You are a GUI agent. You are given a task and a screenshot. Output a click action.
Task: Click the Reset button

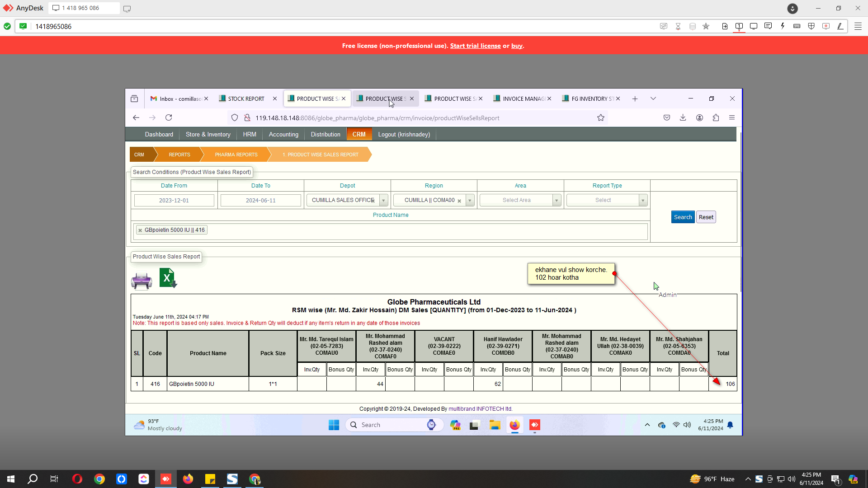click(x=706, y=217)
